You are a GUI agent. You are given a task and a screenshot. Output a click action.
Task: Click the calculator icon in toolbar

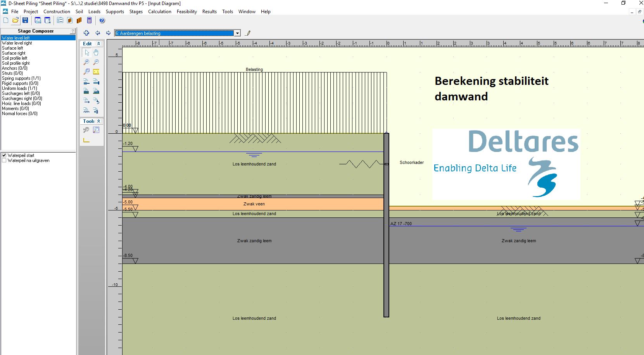(x=89, y=21)
